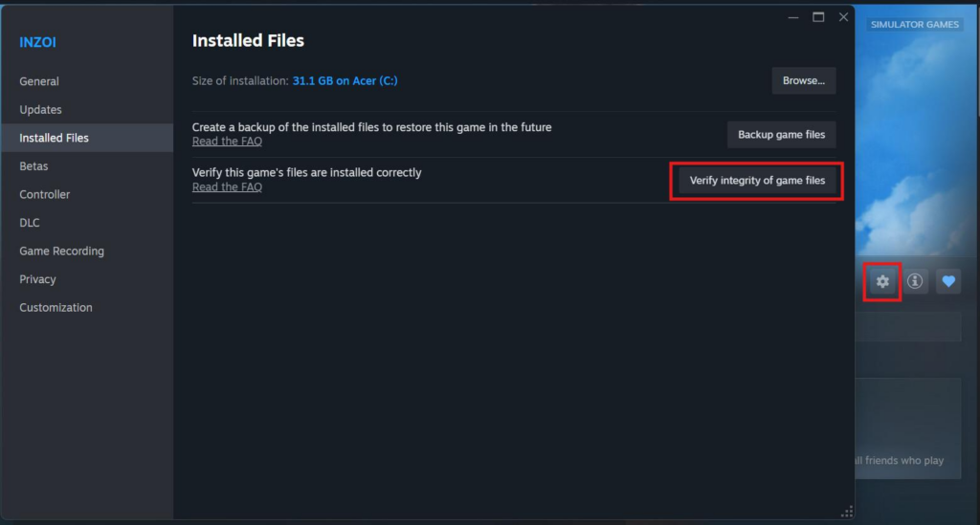Minimize the properties window
Screen dimensions: 980x525
tap(793, 17)
